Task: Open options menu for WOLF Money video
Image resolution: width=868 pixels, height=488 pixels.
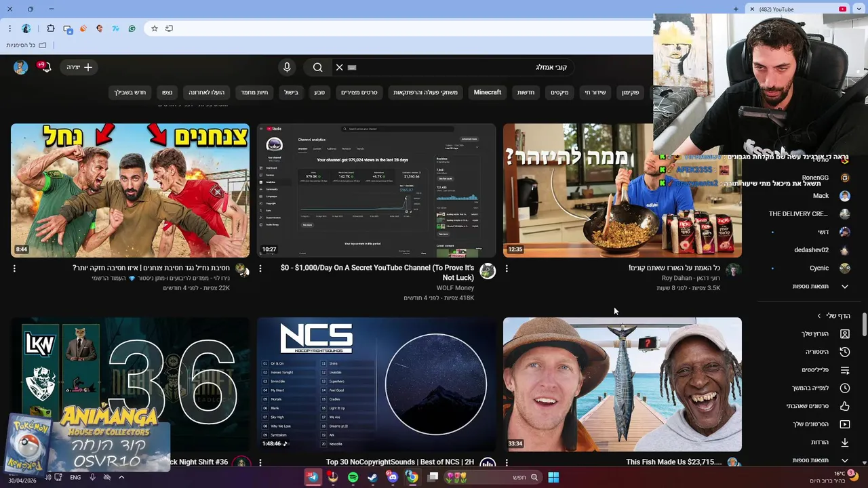Action: pyautogui.click(x=260, y=268)
